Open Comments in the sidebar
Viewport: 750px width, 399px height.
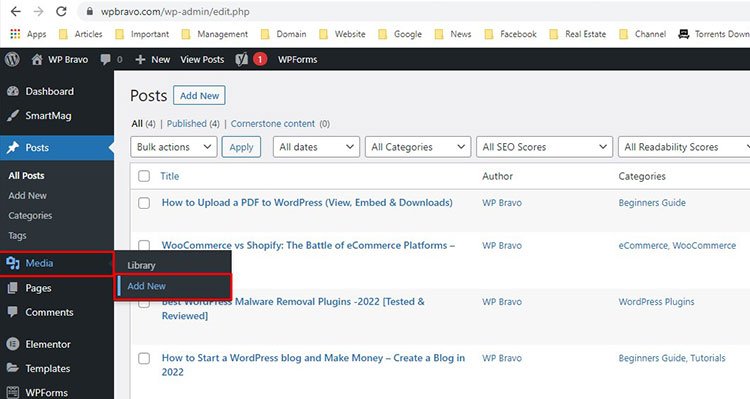click(x=57, y=312)
